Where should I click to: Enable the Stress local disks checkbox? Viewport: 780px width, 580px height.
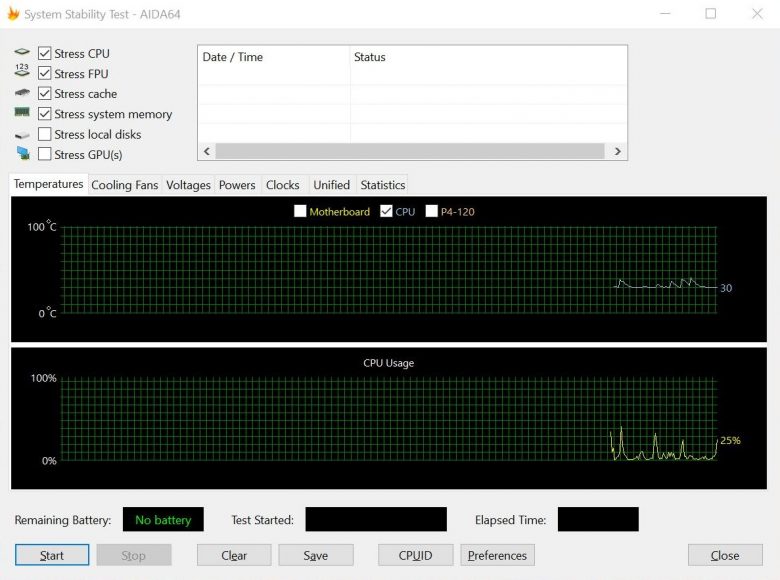pyautogui.click(x=44, y=134)
